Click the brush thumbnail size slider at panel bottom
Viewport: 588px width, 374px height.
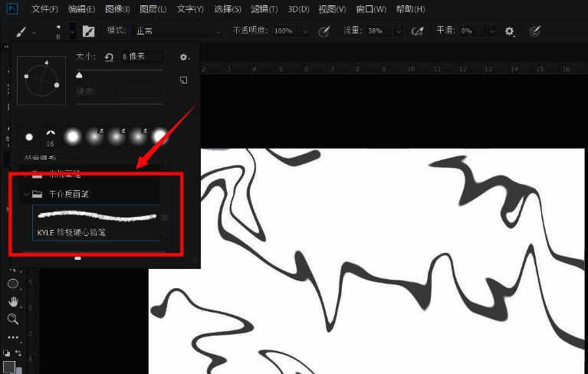77,258
